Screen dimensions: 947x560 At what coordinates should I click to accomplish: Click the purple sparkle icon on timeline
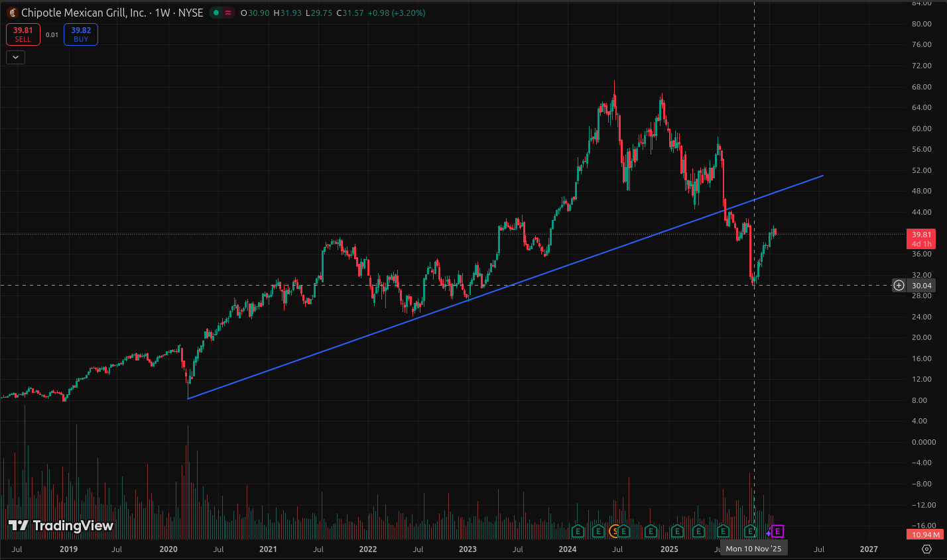pyautogui.click(x=768, y=533)
